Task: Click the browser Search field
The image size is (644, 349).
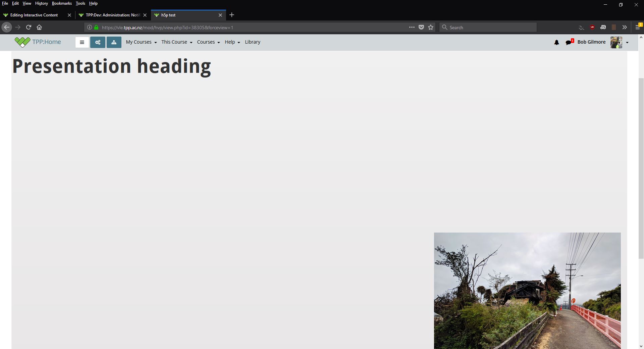Action: click(x=488, y=27)
